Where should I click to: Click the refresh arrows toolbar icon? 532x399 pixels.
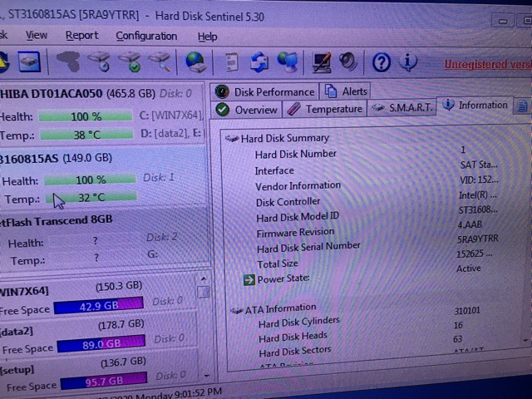[259, 62]
